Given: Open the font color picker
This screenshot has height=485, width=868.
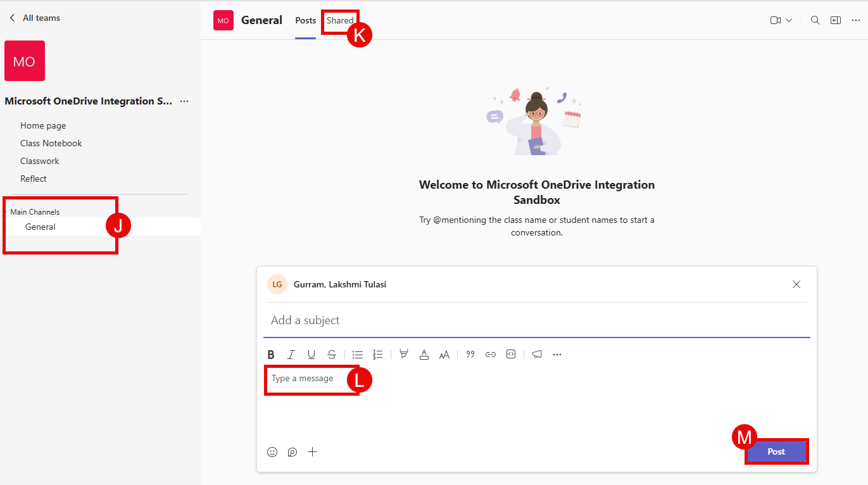Looking at the screenshot, I should tap(424, 355).
